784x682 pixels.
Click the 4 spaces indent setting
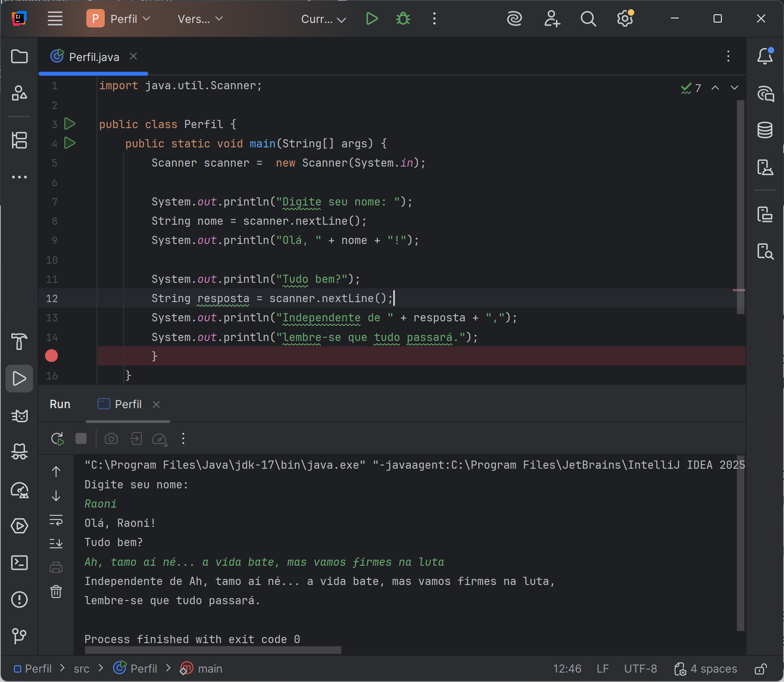point(713,669)
